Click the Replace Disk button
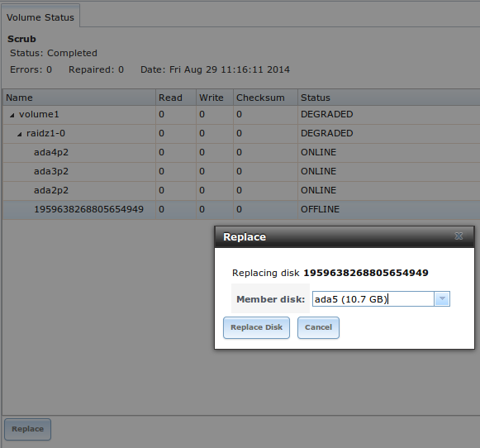This screenshot has width=480, height=448. coord(256,327)
